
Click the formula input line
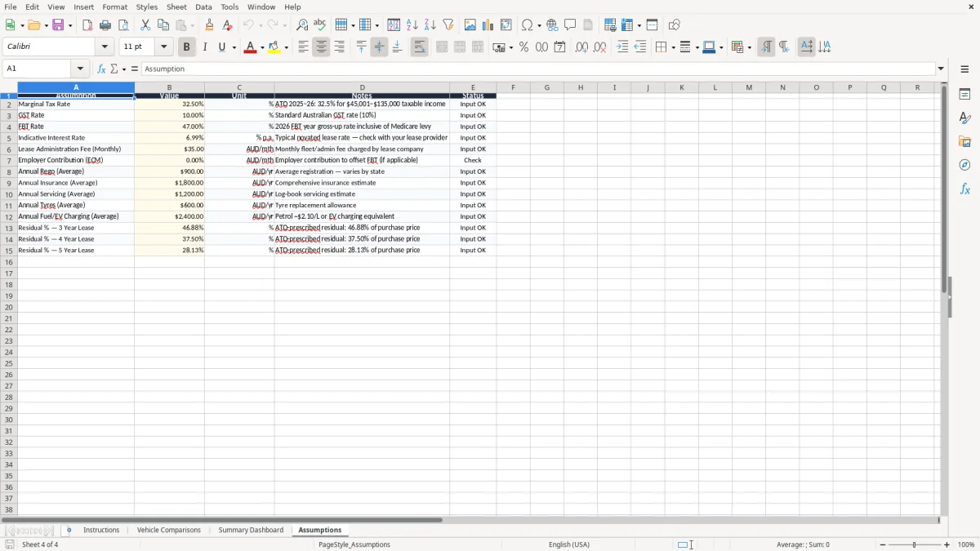(x=538, y=69)
